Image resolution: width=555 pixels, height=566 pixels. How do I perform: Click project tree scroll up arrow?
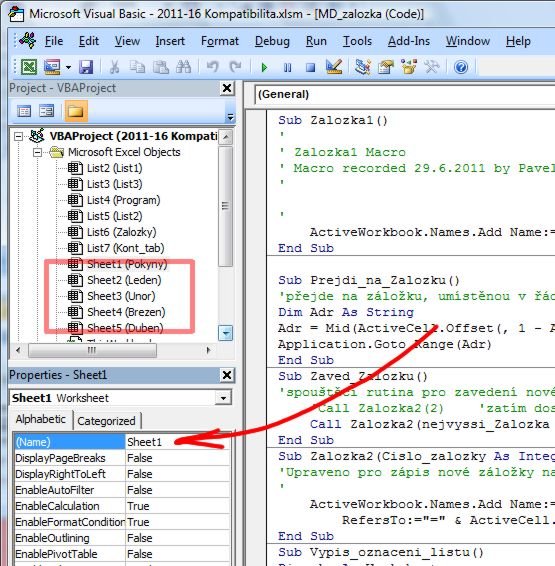[226, 137]
